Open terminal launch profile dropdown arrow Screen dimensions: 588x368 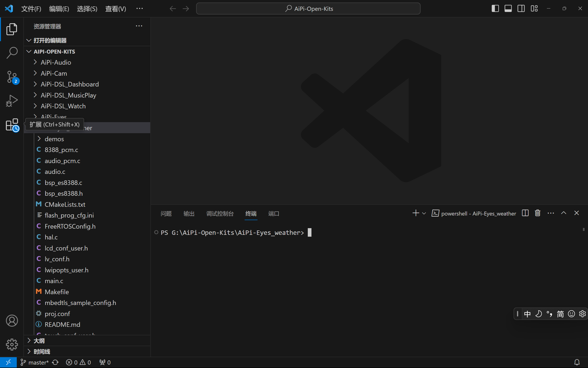424,213
